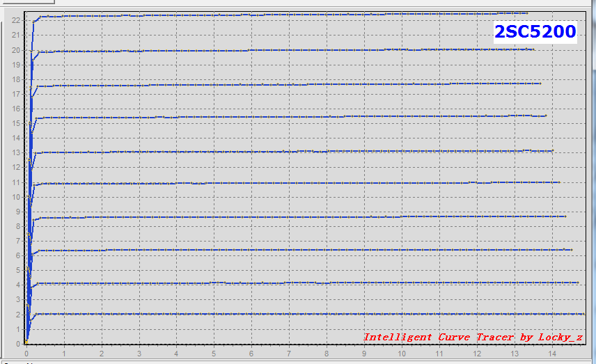Image resolution: width=596 pixels, height=364 pixels.
Task: Click the horizontal axis label 4
Action: [176, 354]
